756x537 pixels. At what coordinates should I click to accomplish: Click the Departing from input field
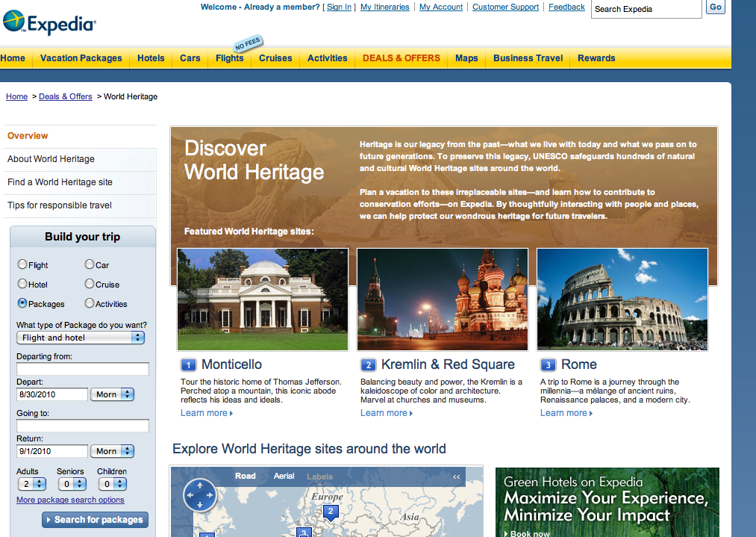point(83,369)
